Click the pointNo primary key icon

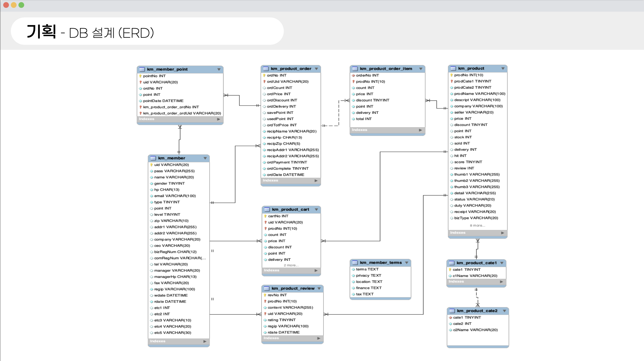click(x=140, y=76)
